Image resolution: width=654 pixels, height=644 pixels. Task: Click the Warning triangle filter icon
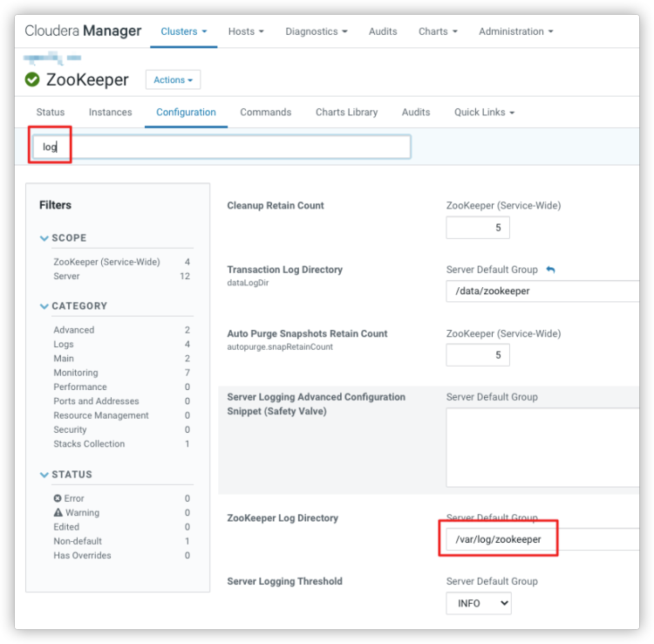[58, 512]
